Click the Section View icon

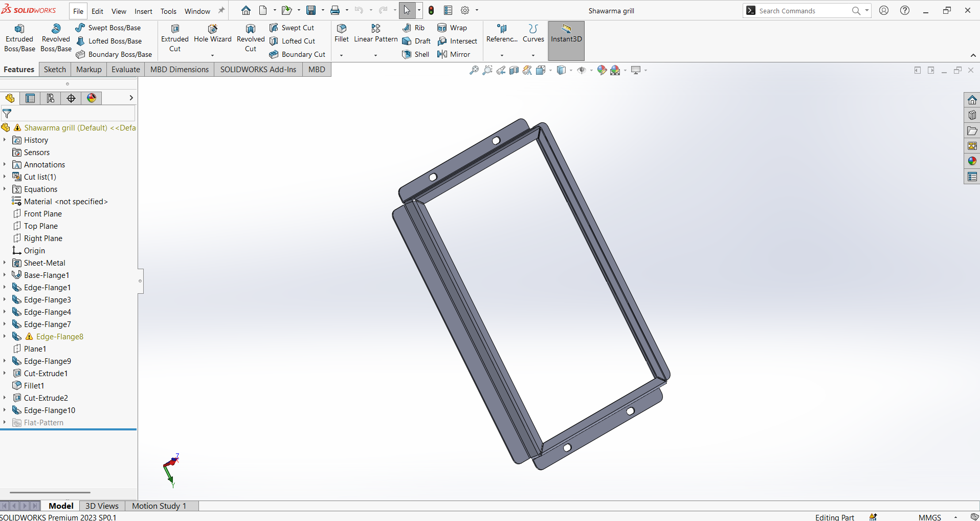[x=514, y=70]
